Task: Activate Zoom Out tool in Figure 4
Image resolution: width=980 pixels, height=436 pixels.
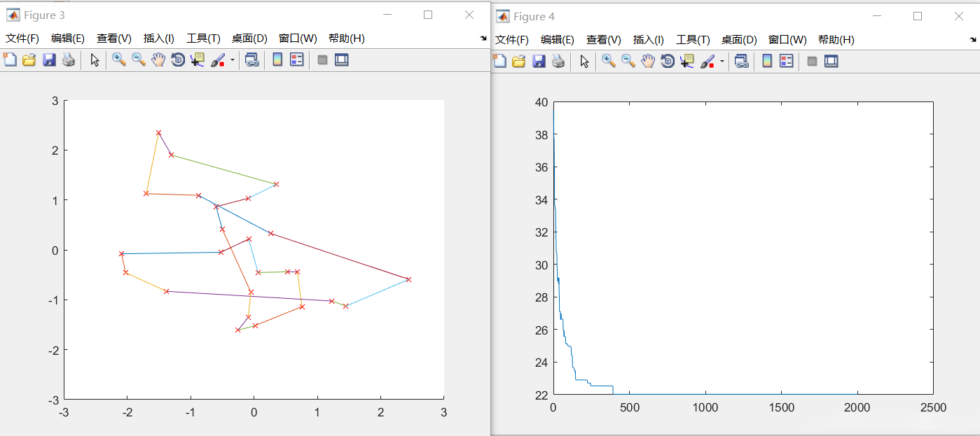Action: pos(628,62)
